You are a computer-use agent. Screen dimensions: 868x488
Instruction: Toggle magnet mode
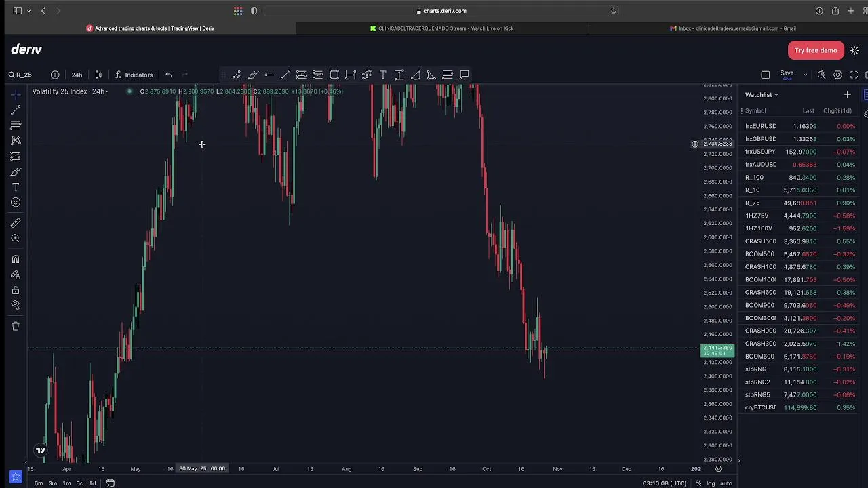point(16,259)
